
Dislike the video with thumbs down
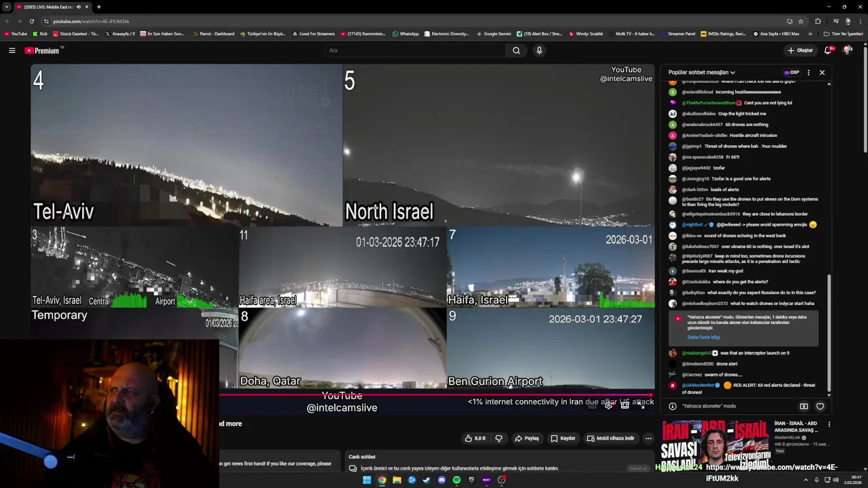498,439
